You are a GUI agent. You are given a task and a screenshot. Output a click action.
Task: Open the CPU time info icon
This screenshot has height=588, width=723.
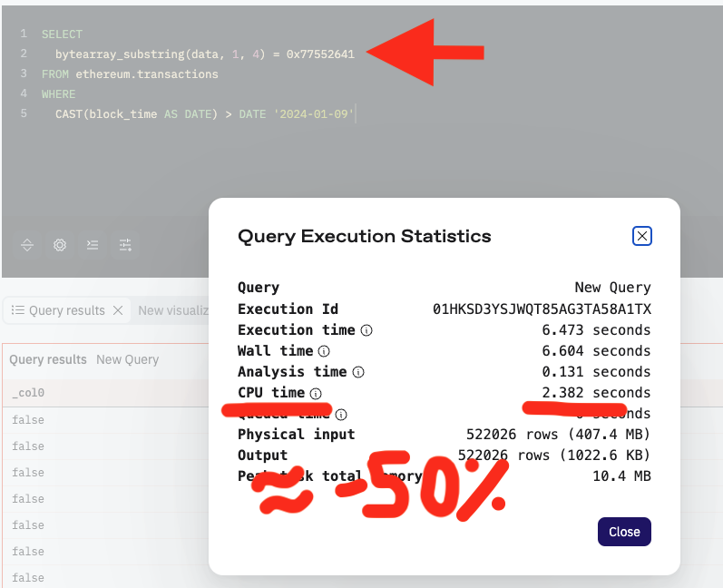click(x=316, y=394)
